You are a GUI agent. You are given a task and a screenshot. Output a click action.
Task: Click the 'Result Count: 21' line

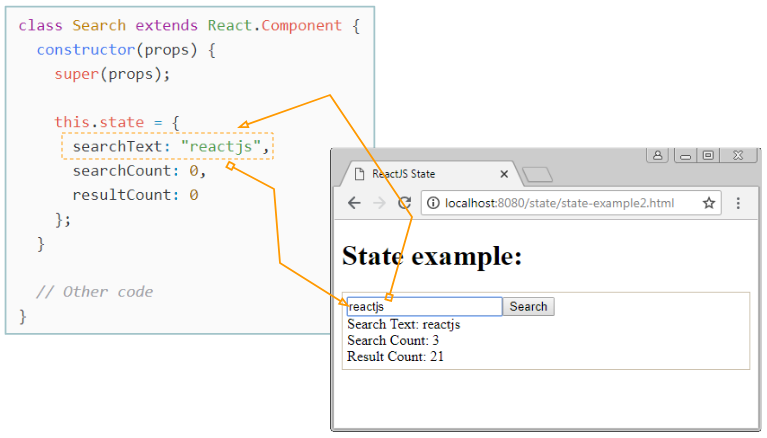pos(395,357)
